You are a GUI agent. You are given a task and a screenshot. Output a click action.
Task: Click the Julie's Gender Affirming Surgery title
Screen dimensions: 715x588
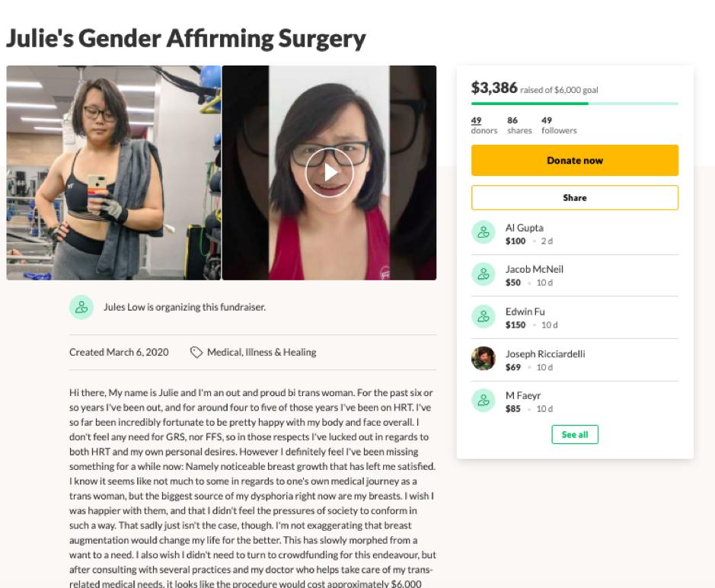pyautogui.click(x=186, y=38)
